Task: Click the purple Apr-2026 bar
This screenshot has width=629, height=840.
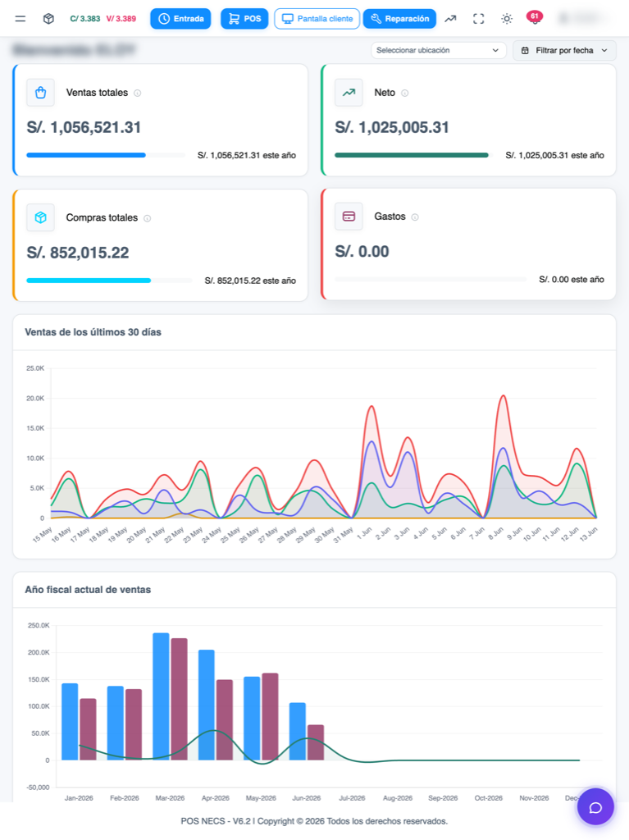Action: [225, 720]
